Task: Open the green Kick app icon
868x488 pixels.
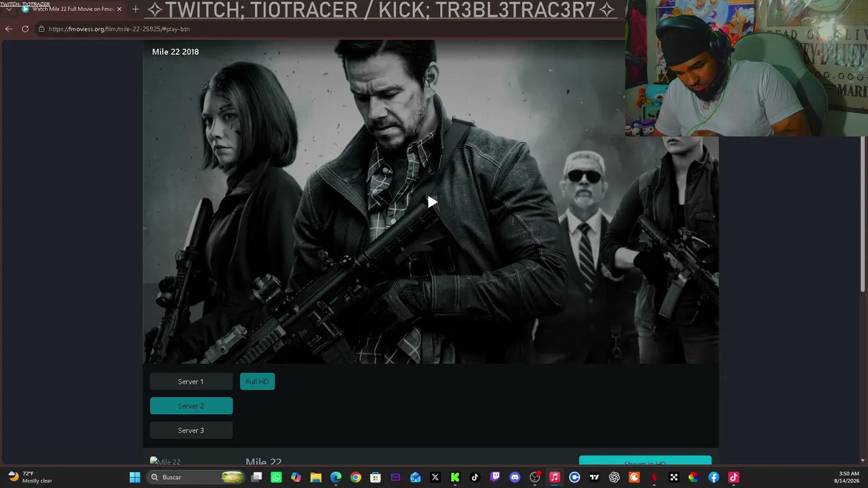Action: 455,477
